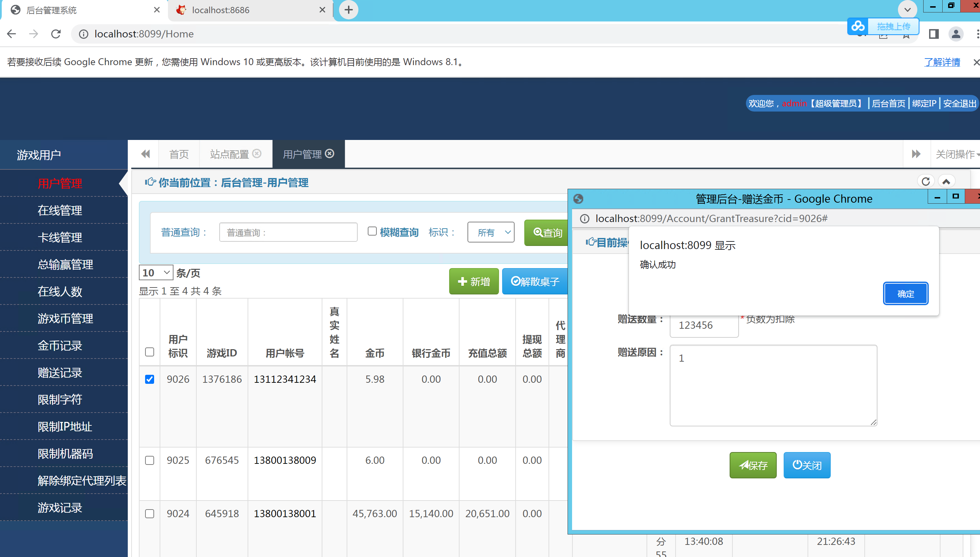Open the 标识 所有 dropdown
The image size is (980, 557).
tap(491, 232)
